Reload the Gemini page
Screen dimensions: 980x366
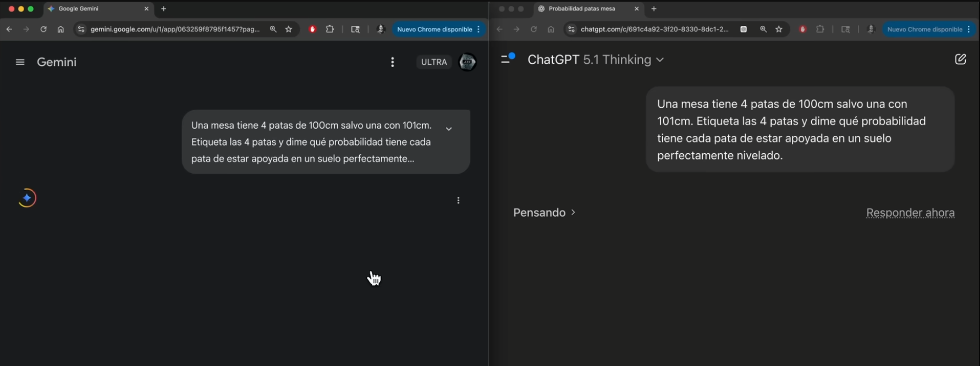pyautogui.click(x=43, y=30)
